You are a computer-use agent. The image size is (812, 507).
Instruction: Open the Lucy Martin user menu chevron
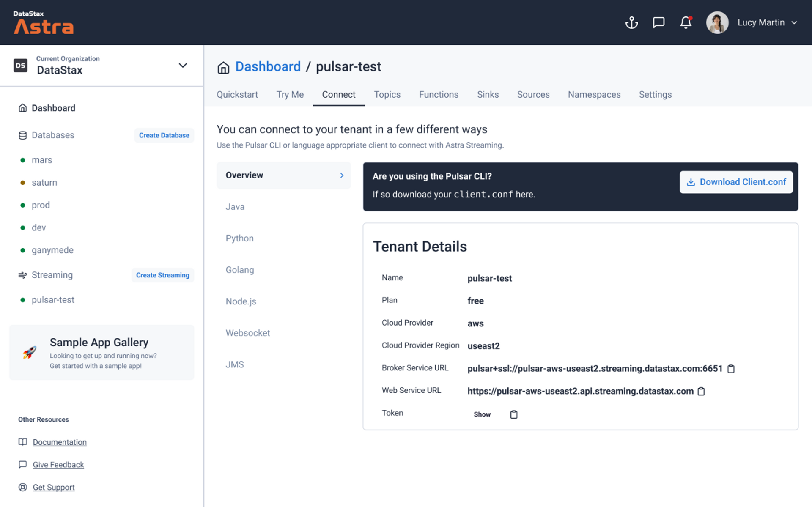pyautogui.click(x=794, y=22)
